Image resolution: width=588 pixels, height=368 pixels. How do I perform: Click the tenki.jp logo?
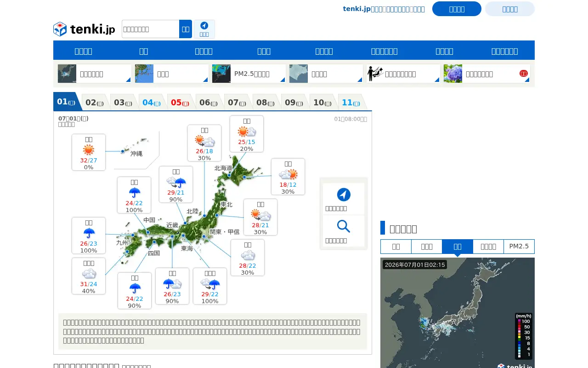[84, 29]
